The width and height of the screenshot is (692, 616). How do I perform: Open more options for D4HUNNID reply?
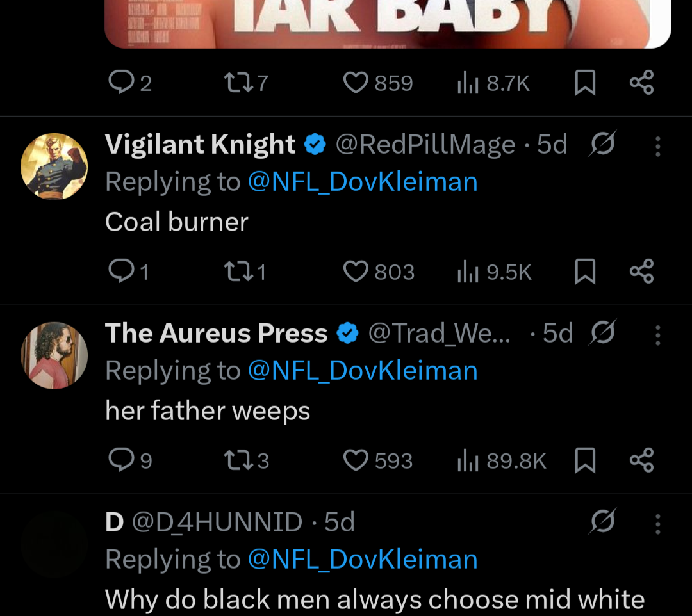coord(657,523)
